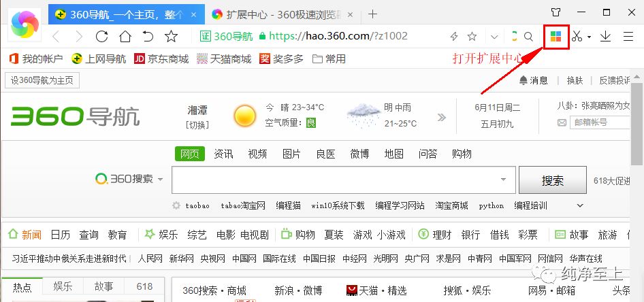Close the 扩展中心 tab

coord(350,15)
